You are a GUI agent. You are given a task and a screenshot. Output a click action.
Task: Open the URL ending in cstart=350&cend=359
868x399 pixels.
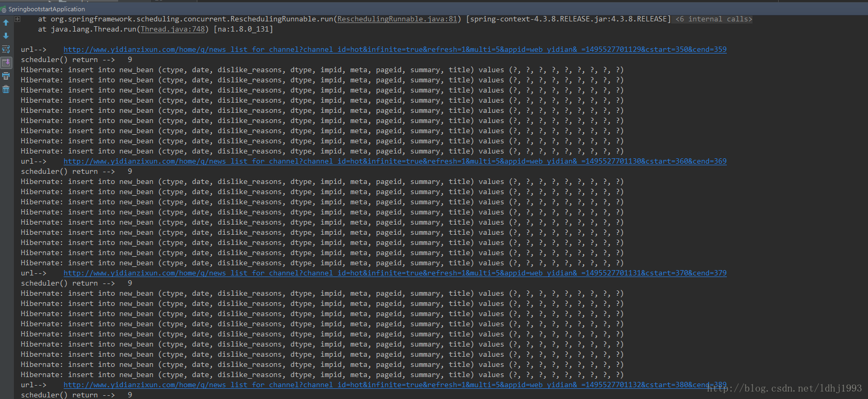point(395,50)
